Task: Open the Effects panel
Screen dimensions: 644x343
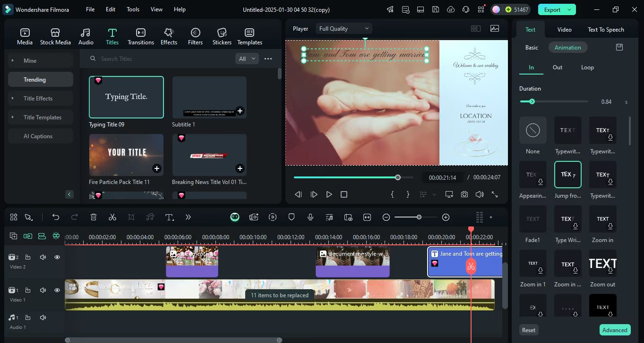Action: coord(169,36)
